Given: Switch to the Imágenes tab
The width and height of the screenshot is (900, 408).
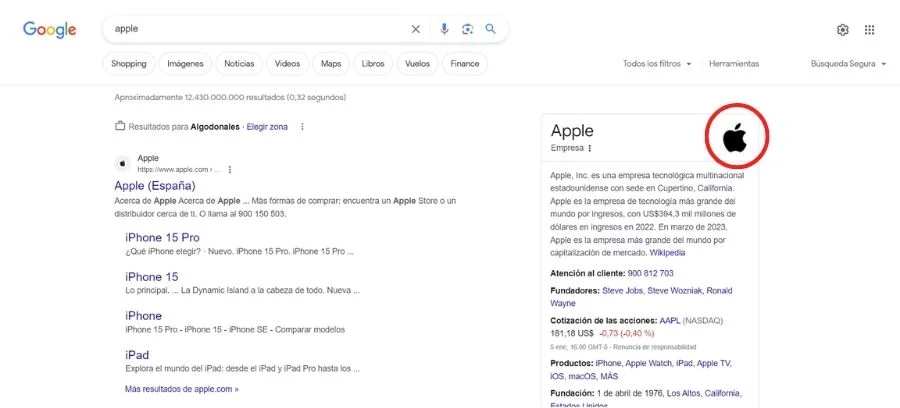Looking at the screenshot, I should (185, 64).
